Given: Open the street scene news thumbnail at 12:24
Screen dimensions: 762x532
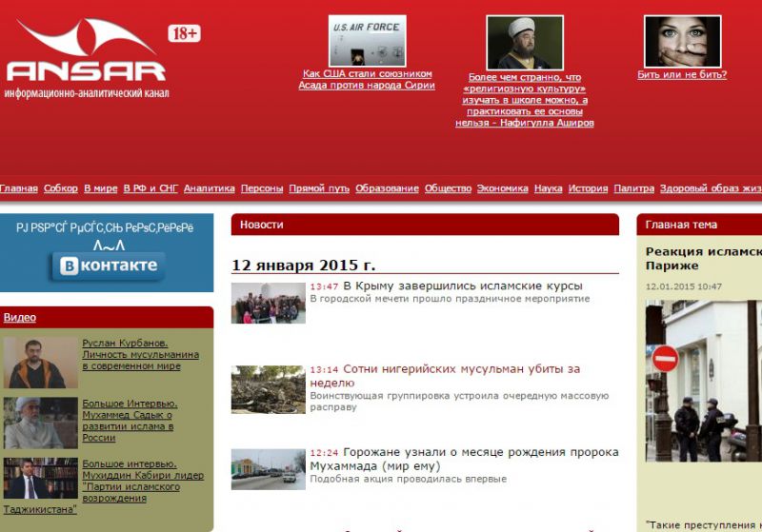Looking at the screenshot, I should 269,469.
